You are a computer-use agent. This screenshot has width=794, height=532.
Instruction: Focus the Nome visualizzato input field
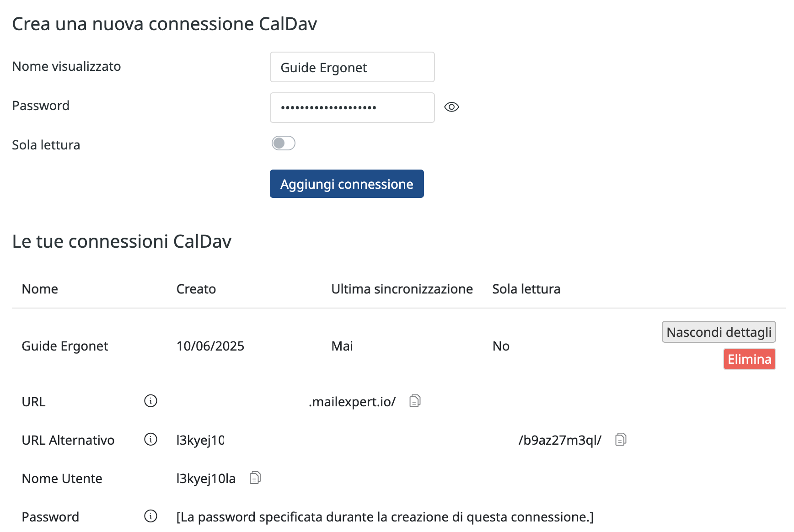(x=352, y=67)
